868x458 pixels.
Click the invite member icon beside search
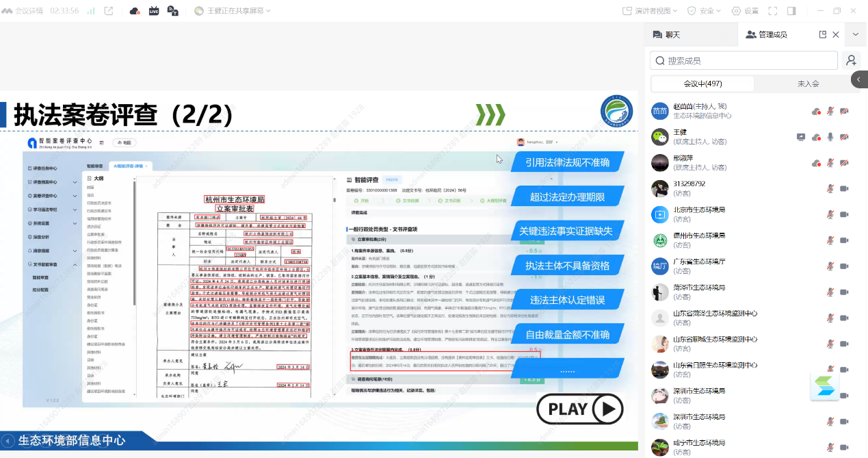click(851, 61)
